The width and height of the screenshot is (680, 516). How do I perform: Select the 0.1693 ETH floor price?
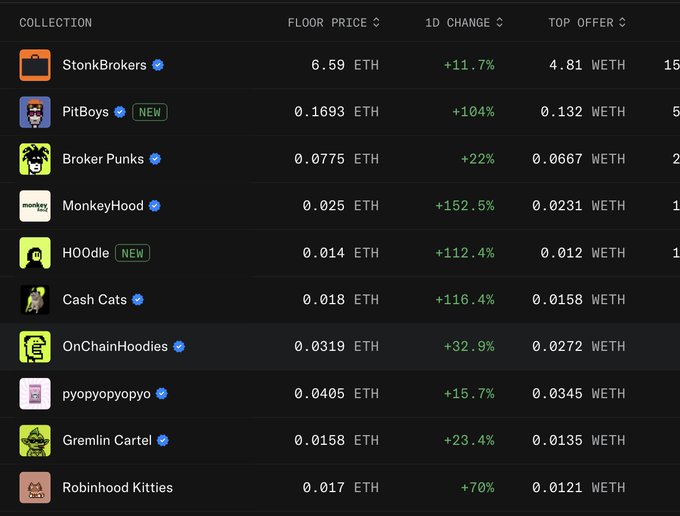coord(337,112)
